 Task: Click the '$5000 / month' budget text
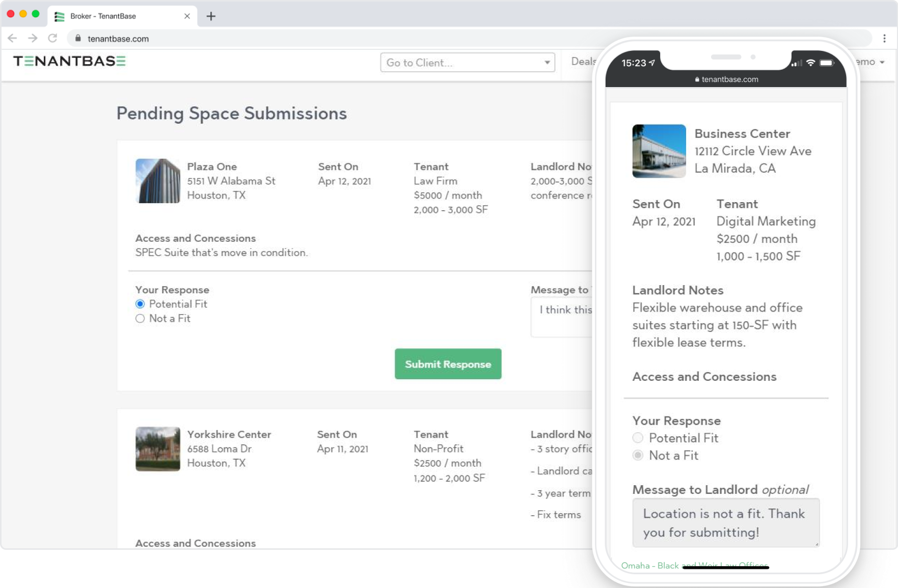(448, 195)
